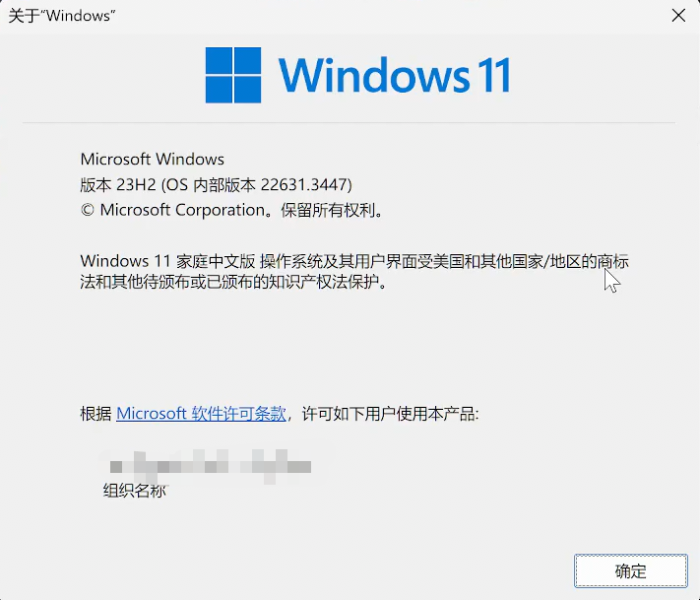Click the © copyright symbol

coord(87,210)
